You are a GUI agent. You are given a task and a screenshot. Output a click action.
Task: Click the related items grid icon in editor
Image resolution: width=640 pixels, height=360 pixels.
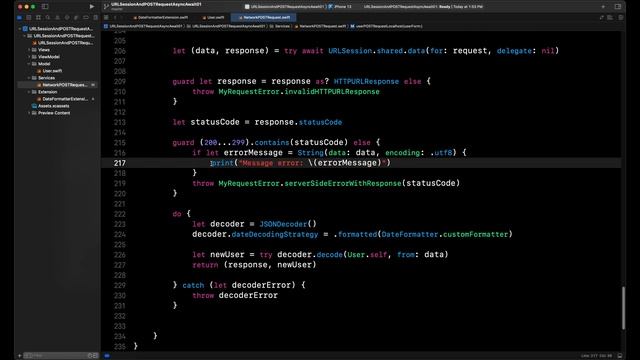(x=106, y=18)
